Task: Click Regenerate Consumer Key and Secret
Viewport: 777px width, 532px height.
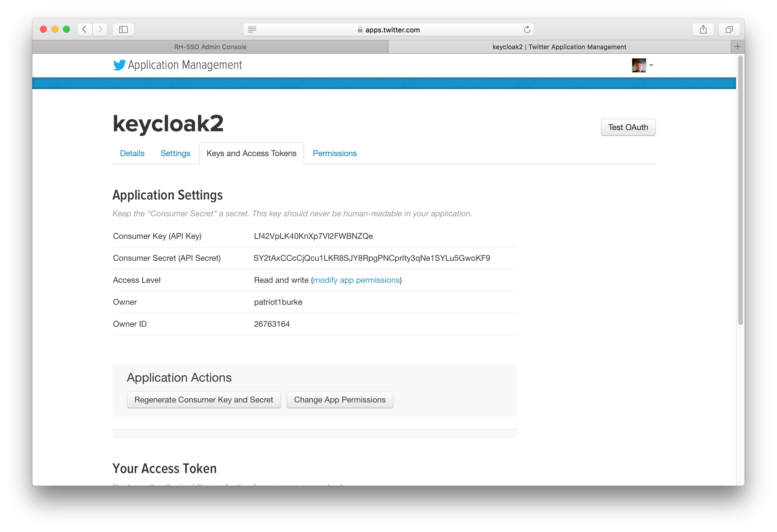Action: (x=203, y=400)
